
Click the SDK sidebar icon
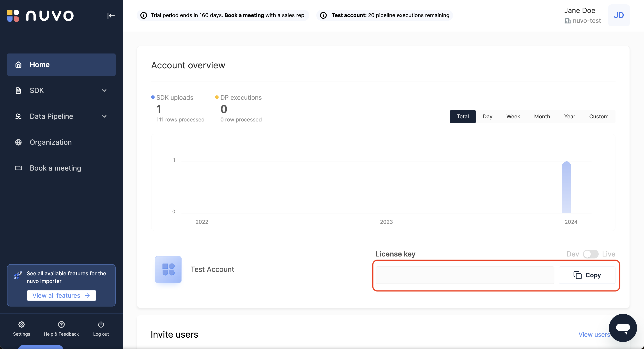coord(18,90)
